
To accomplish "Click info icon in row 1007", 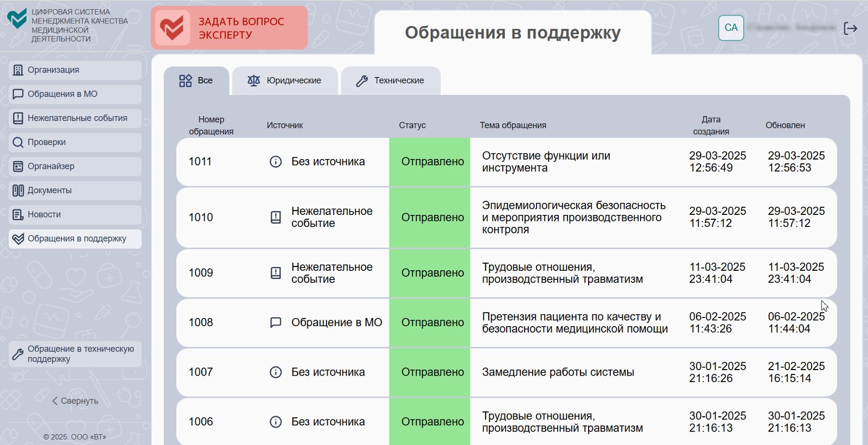I will point(276,372).
